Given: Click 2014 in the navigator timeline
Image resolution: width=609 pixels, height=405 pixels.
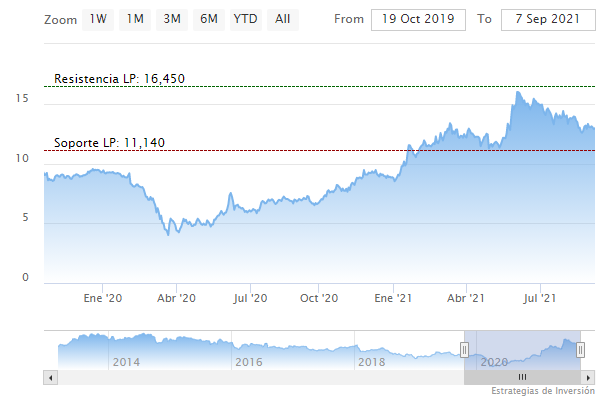Looking at the screenshot, I should (126, 361).
